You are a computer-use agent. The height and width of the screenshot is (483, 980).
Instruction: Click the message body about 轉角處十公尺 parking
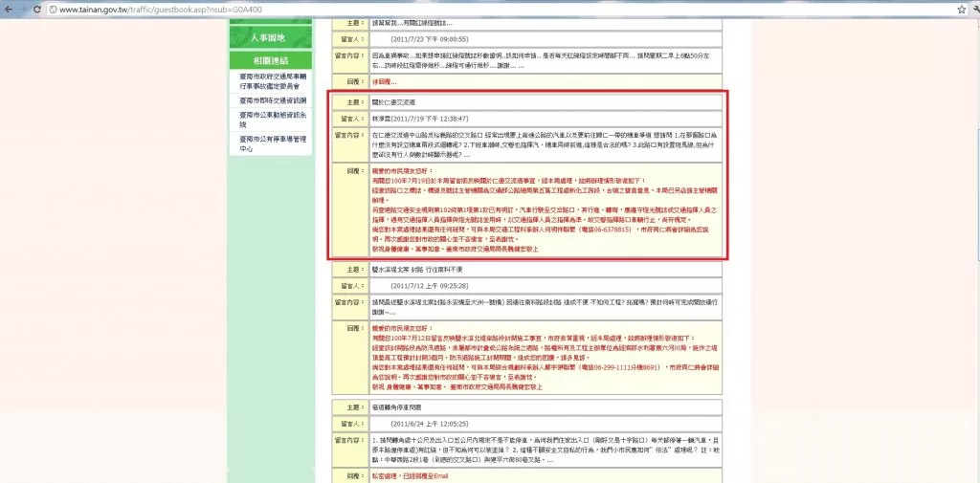(x=545, y=450)
